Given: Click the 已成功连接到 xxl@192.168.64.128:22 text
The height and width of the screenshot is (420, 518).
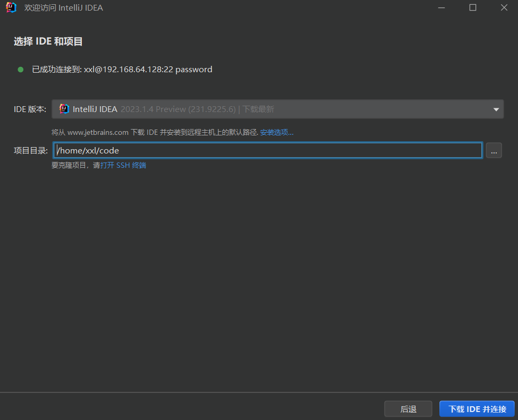Looking at the screenshot, I should point(122,70).
